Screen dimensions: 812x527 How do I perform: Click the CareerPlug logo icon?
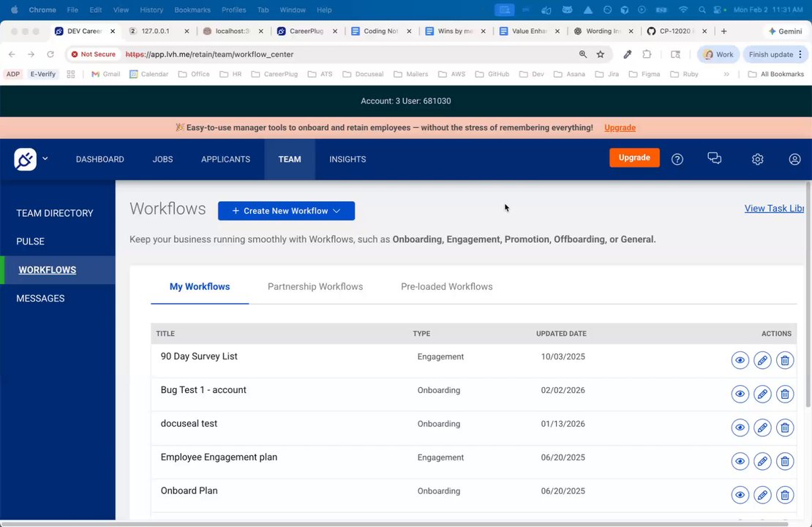25,159
